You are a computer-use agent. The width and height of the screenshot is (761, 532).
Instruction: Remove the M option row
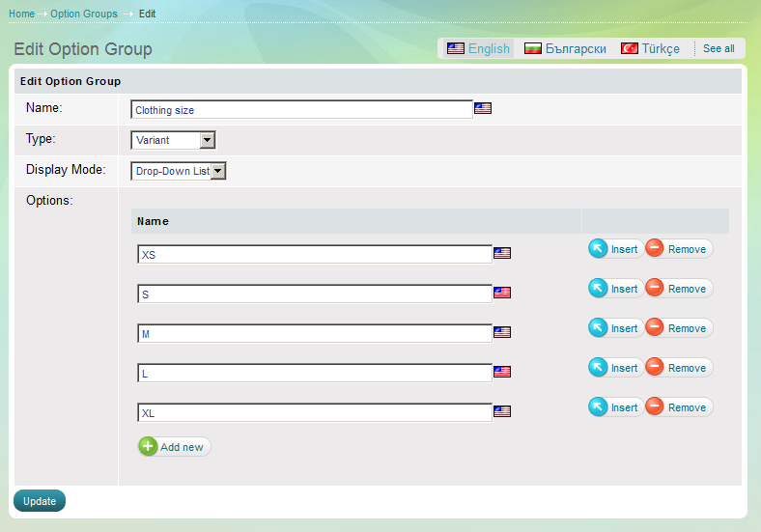click(678, 328)
